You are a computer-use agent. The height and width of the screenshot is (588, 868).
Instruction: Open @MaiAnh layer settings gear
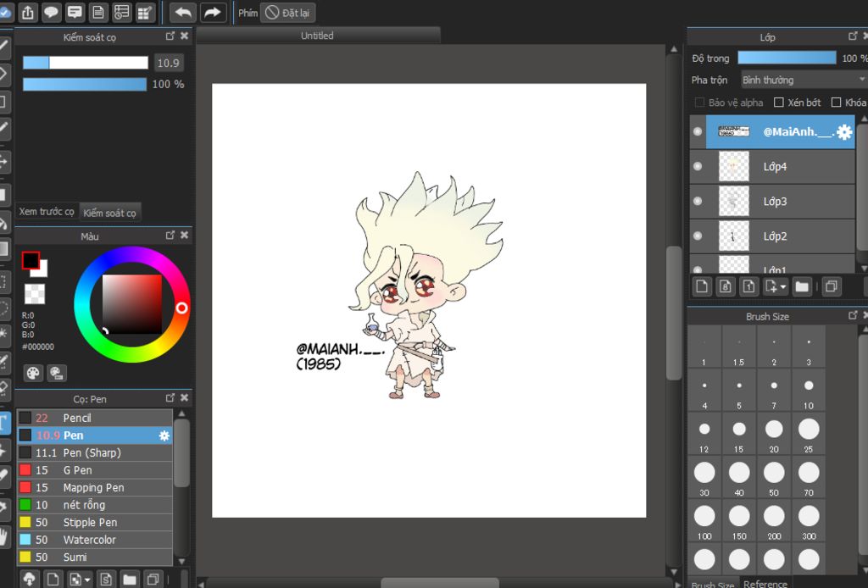click(844, 131)
